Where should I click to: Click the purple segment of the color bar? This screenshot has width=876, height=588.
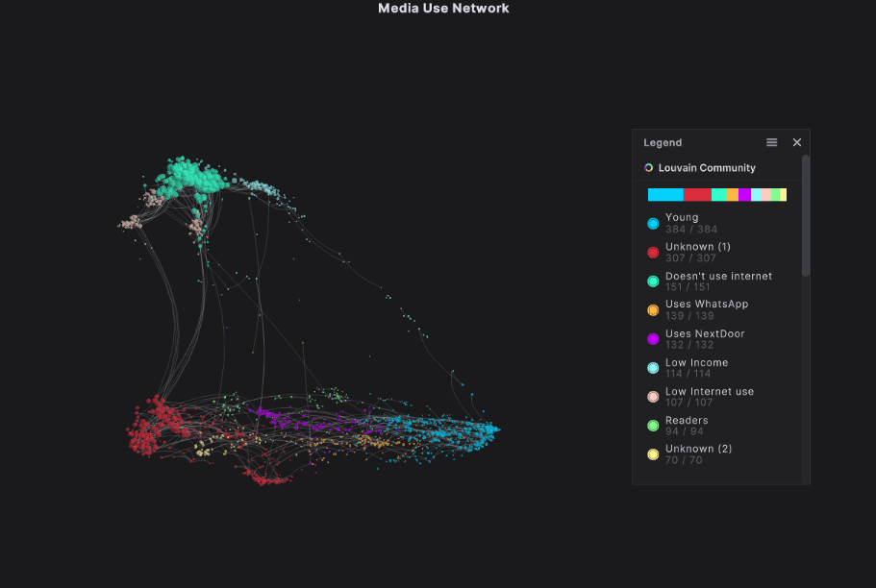click(x=744, y=194)
